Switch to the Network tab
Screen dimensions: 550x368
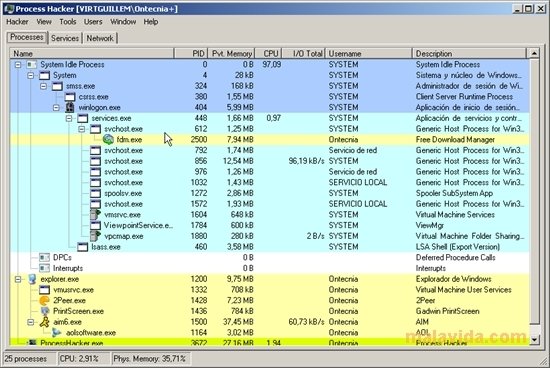pyautogui.click(x=100, y=38)
